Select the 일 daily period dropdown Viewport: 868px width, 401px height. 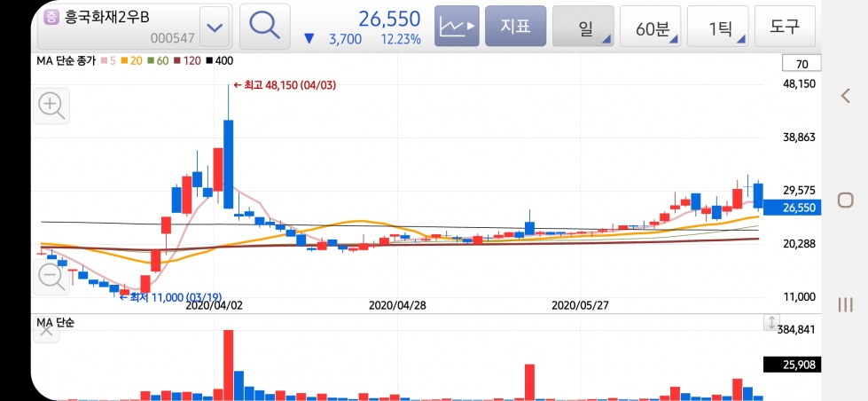point(583,26)
